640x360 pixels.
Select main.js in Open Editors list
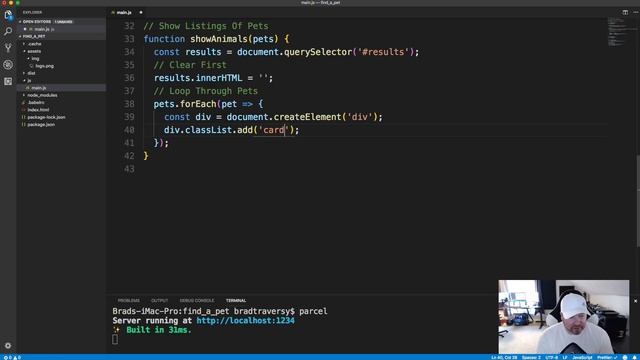(x=42, y=29)
